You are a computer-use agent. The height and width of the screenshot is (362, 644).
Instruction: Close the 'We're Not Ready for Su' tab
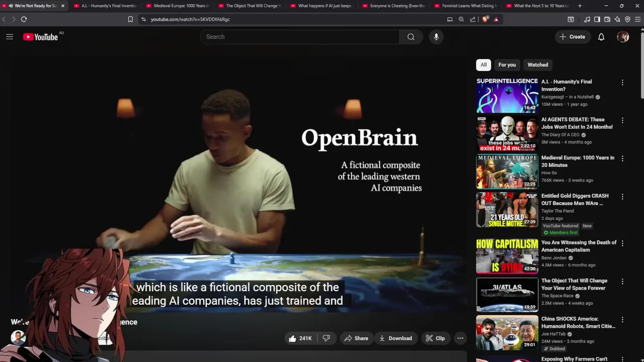click(62, 6)
